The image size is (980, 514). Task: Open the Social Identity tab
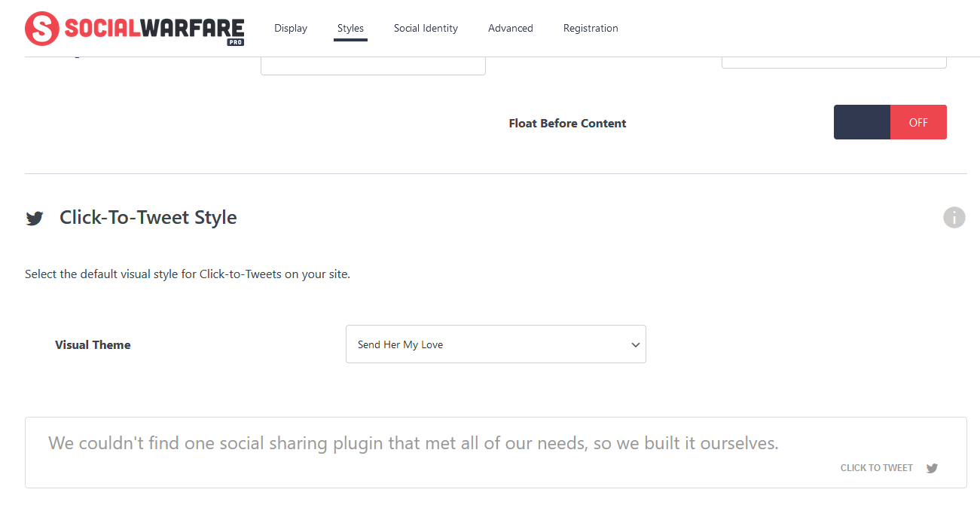click(426, 28)
